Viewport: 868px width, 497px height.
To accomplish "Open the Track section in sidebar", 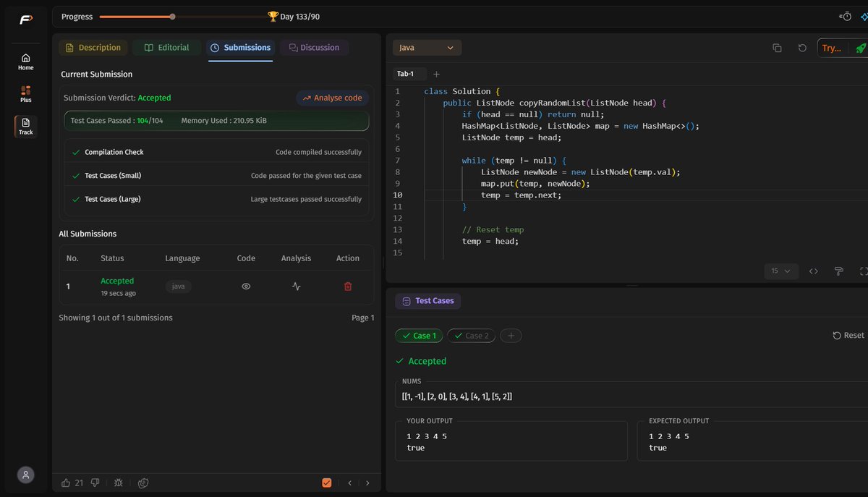I will tap(25, 127).
